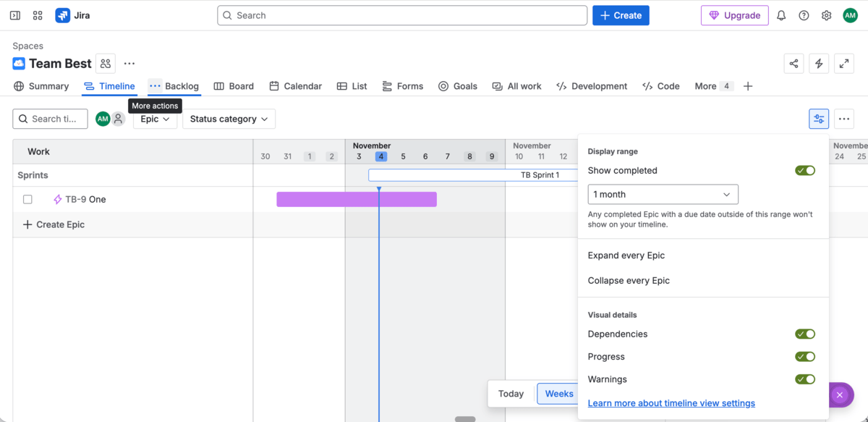The width and height of the screenshot is (868, 422).
Task: Open the Status category dropdown
Action: (x=229, y=119)
